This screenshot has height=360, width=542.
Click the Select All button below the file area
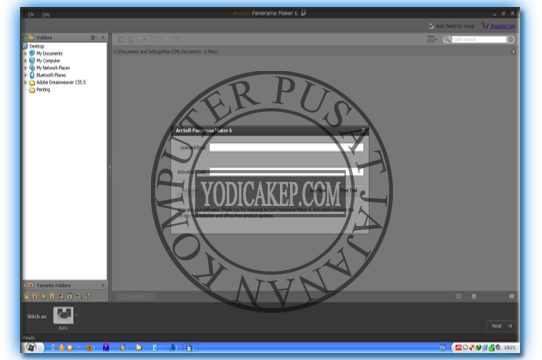136,296
